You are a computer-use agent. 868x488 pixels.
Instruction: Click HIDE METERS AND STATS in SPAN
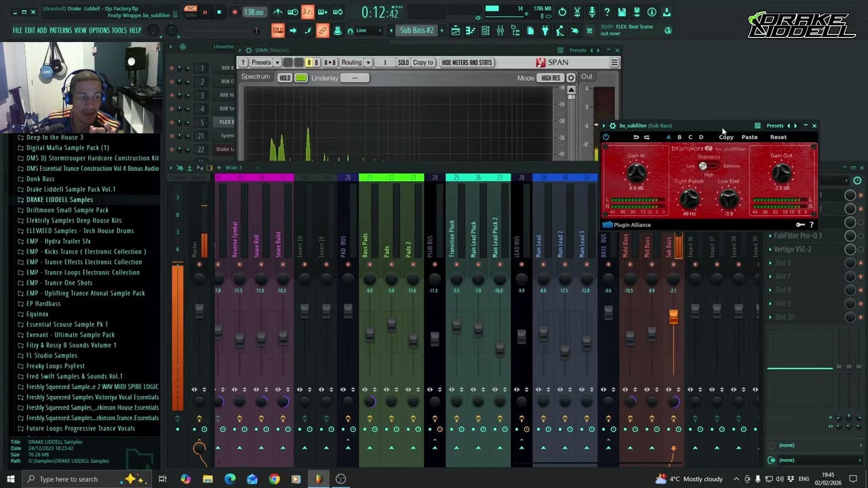click(x=467, y=62)
